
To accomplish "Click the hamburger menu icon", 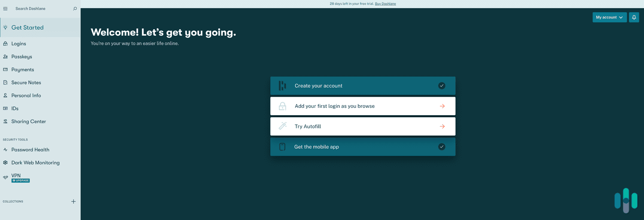I will pos(5,9).
